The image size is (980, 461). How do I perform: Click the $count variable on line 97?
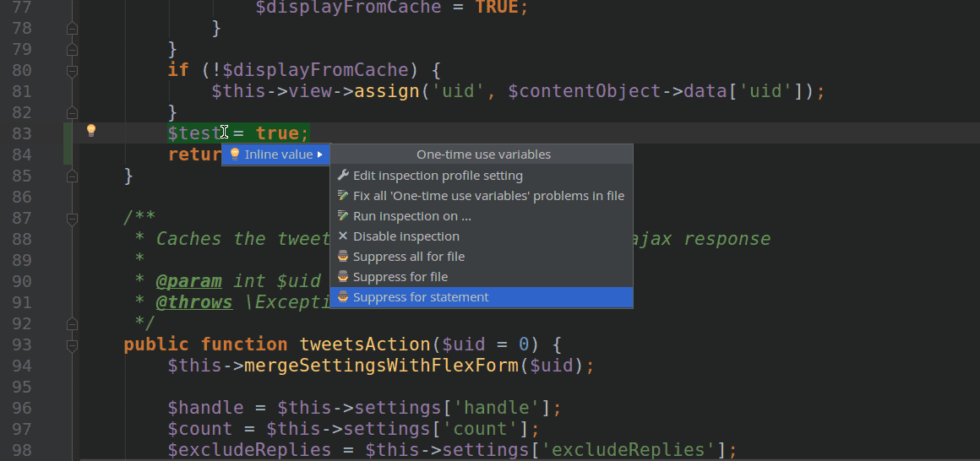(200, 429)
